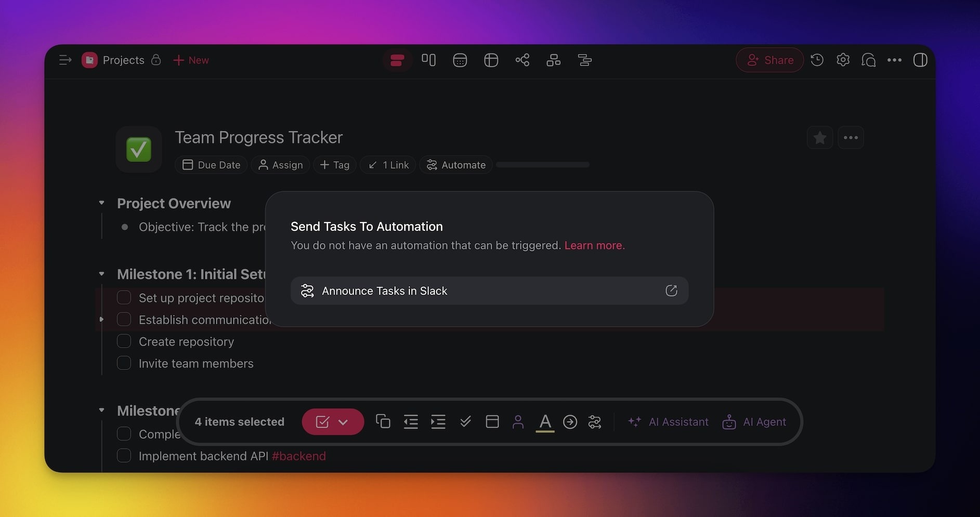Toggle the right sidebar panel

tap(920, 60)
